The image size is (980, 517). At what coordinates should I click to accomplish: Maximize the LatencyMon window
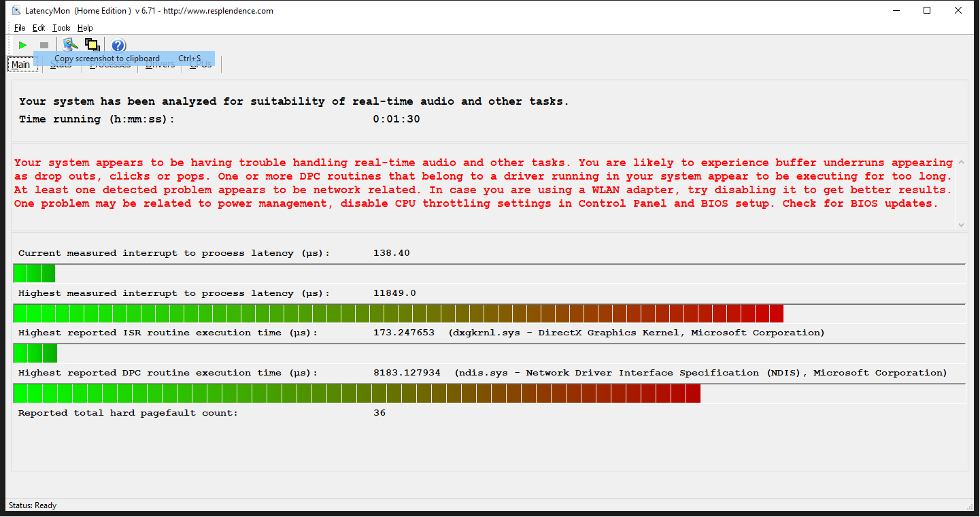pos(927,10)
